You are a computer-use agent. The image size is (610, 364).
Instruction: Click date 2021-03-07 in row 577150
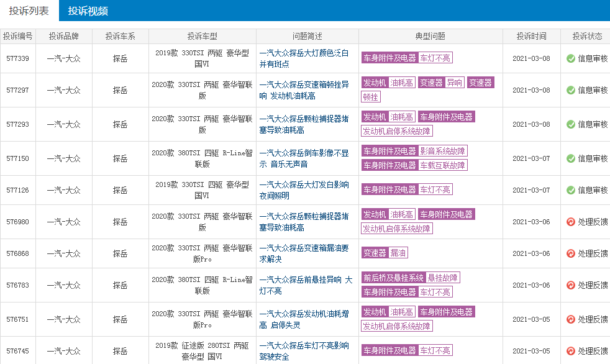tap(531, 158)
